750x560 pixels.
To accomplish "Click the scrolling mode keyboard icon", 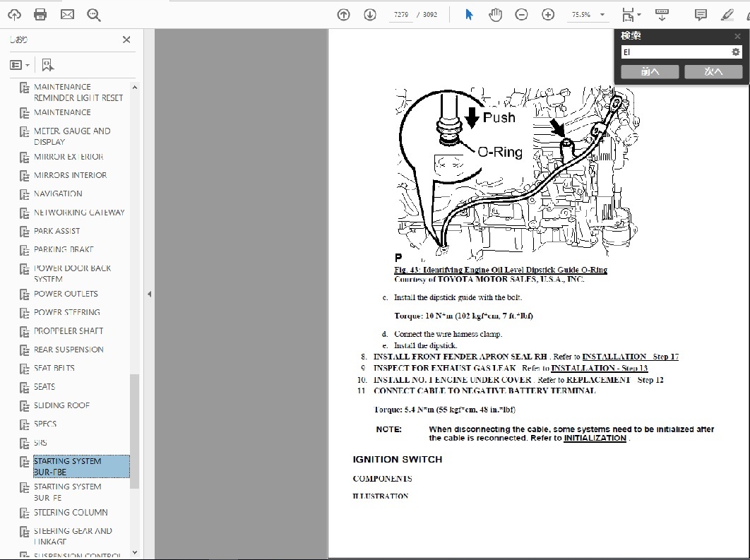I will pyautogui.click(x=662, y=15).
